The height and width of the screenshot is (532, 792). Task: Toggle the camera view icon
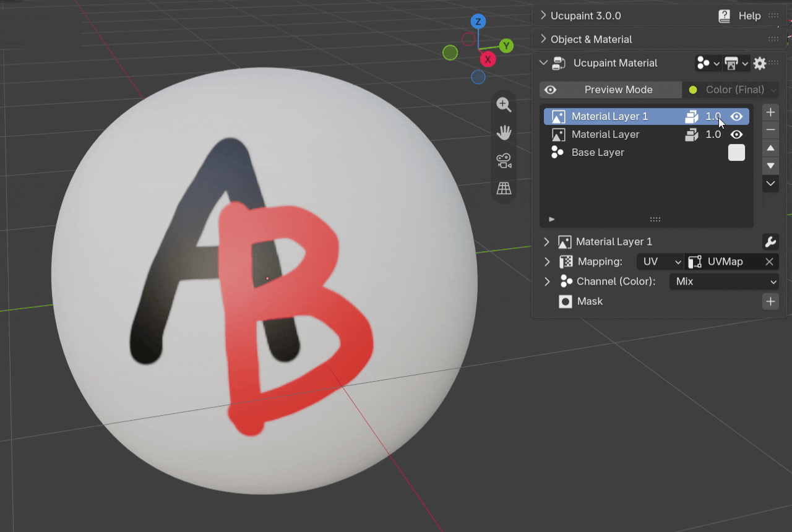(504, 161)
